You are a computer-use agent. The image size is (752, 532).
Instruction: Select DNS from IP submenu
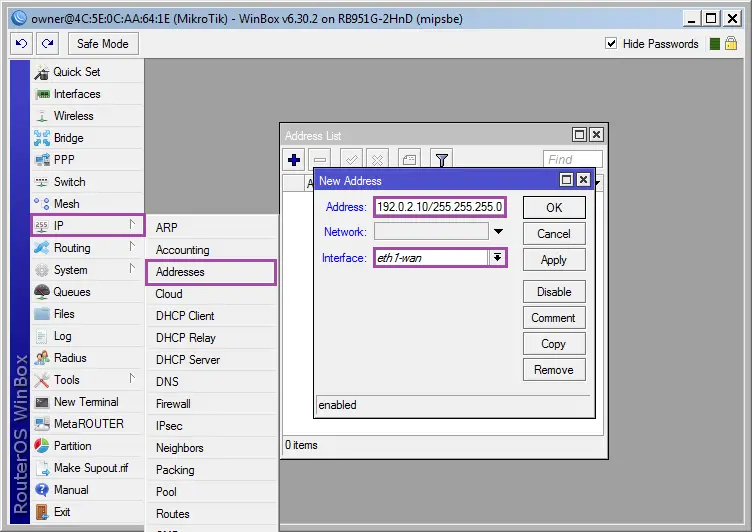[x=212, y=382]
